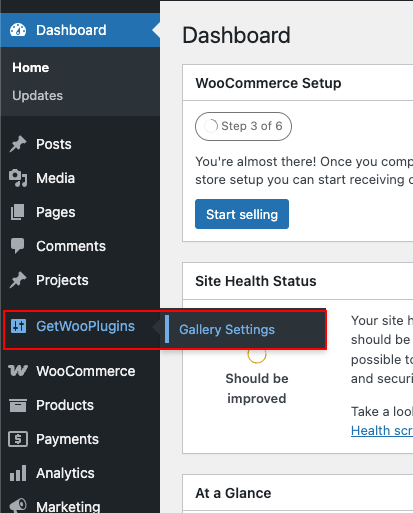Screen dimensions: 413x513
Task: Click the Dashboard gauge icon
Action: 18,30
